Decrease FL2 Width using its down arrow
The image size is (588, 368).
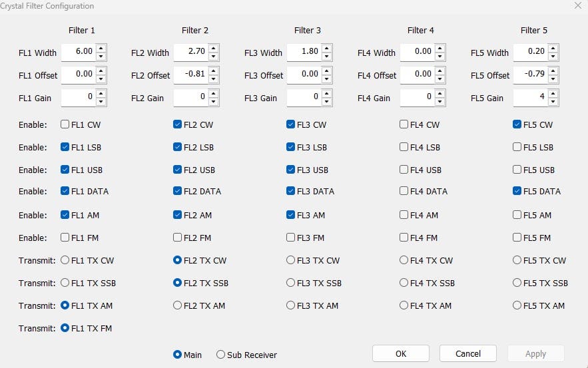click(213, 57)
